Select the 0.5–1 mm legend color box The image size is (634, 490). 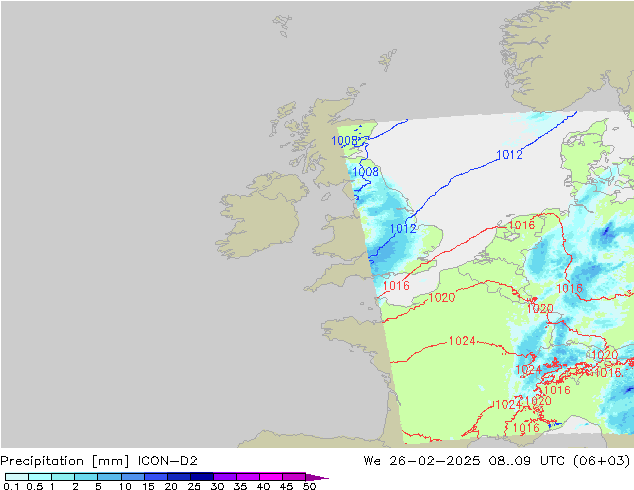point(40,477)
